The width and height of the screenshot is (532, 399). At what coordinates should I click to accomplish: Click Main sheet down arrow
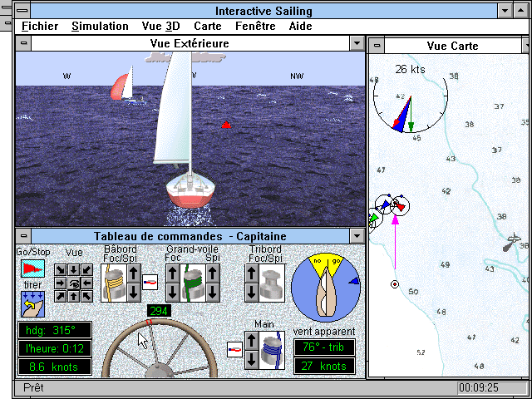251,360
